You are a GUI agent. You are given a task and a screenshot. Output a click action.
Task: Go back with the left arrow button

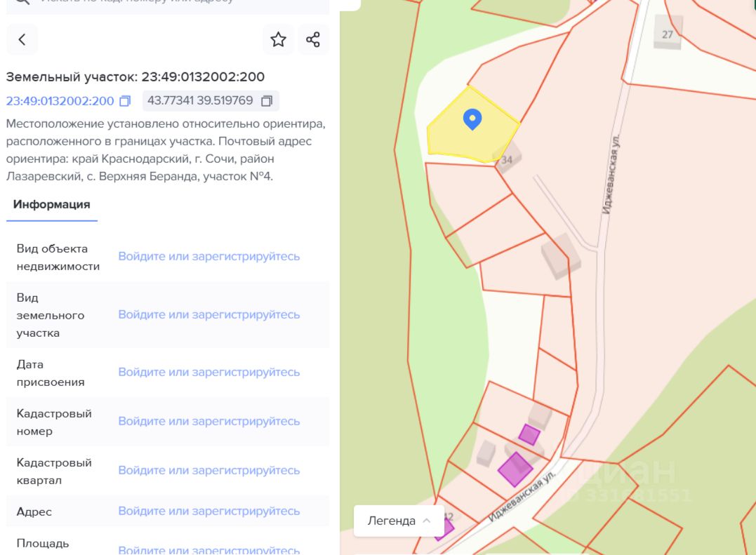[22, 39]
